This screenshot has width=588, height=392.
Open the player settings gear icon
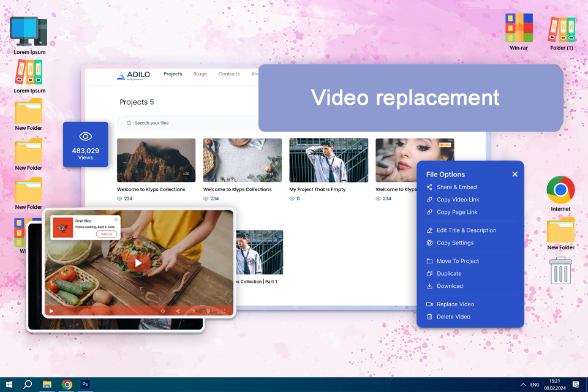point(208,311)
